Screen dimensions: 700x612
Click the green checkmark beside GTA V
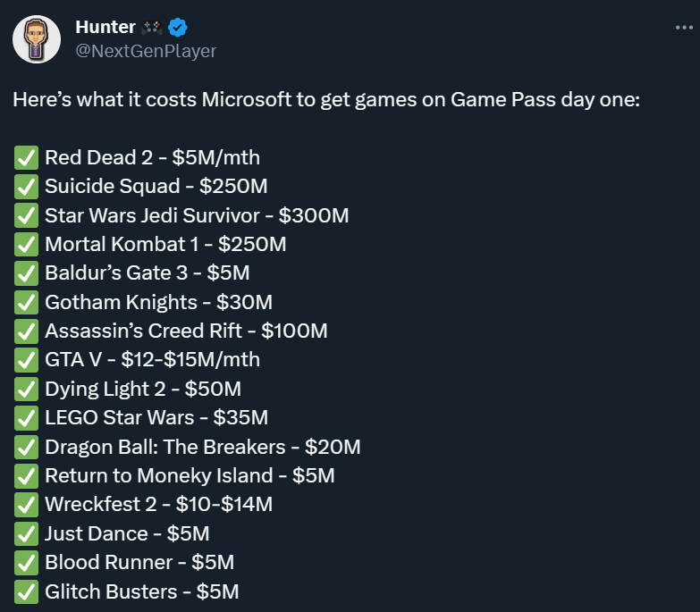click(26, 360)
